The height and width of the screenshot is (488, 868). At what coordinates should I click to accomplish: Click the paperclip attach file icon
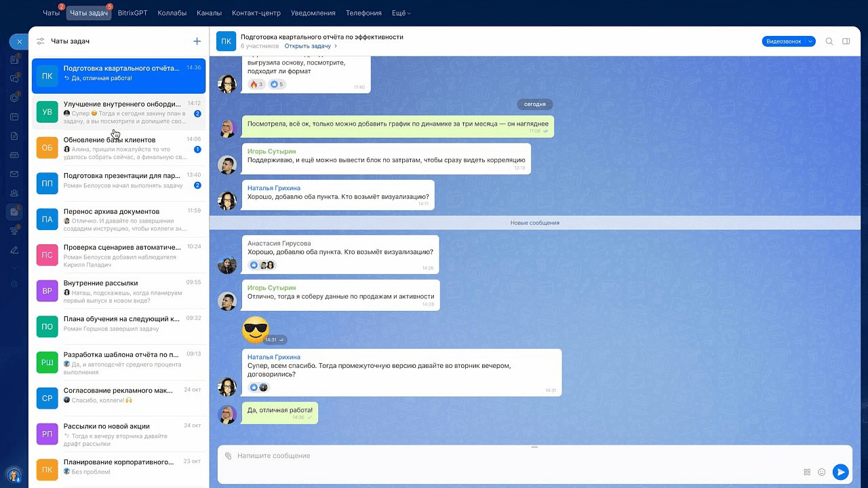click(x=229, y=455)
